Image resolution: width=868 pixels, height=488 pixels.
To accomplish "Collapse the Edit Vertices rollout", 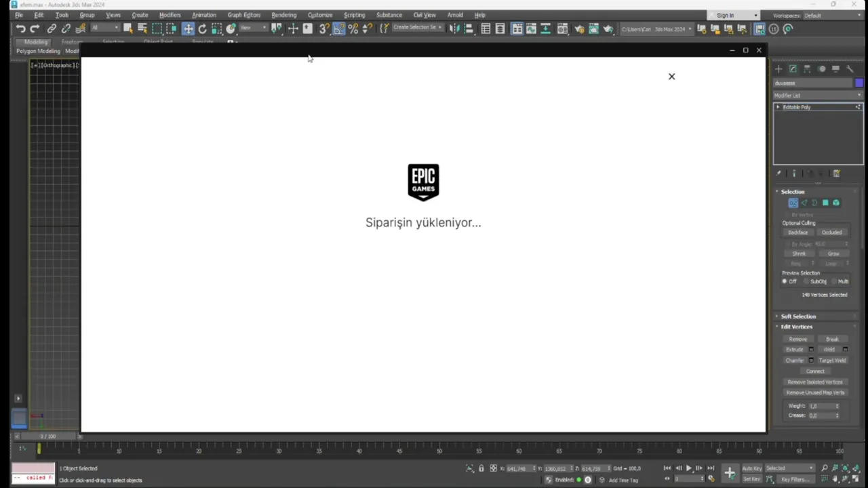I will (x=796, y=327).
